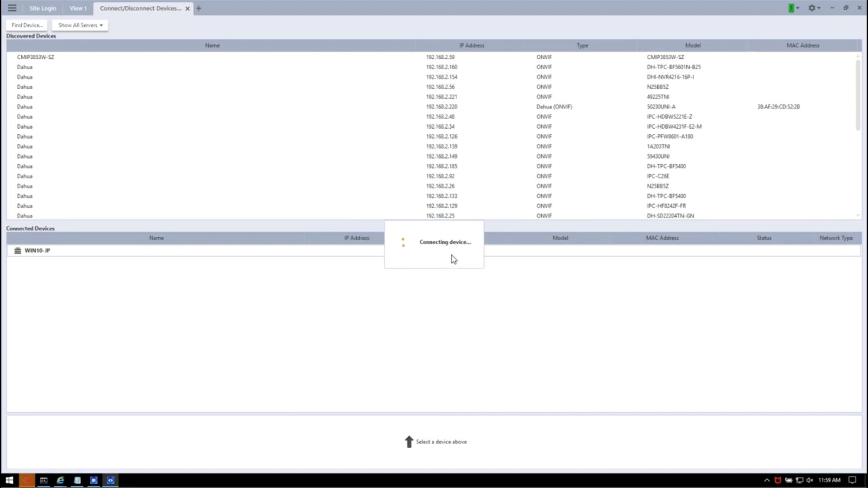Click the green site status indicator
This screenshot has height=488, width=868.
(791, 8)
